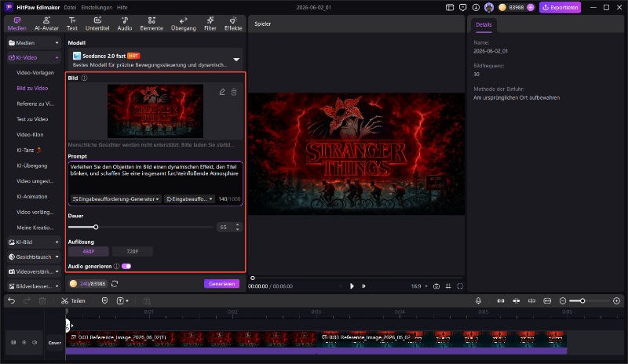
Task: Open the Effekte tool tab
Action: pyautogui.click(x=233, y=24)
